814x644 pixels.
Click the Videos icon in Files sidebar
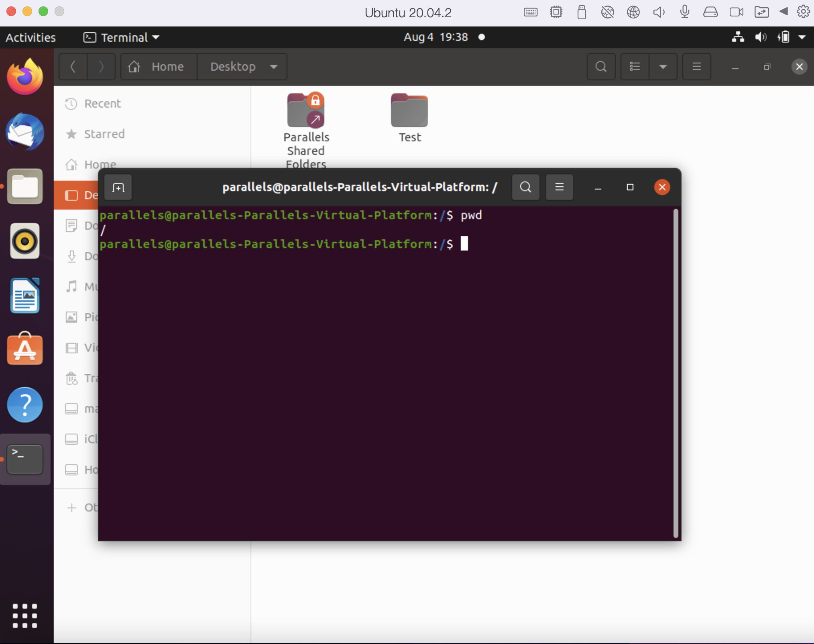tap(71, 348)
